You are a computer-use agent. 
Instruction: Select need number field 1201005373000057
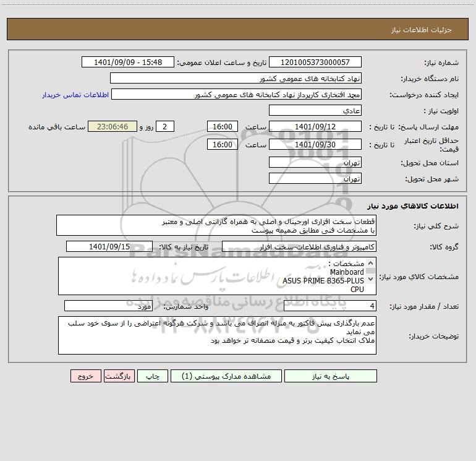point(315,62)
